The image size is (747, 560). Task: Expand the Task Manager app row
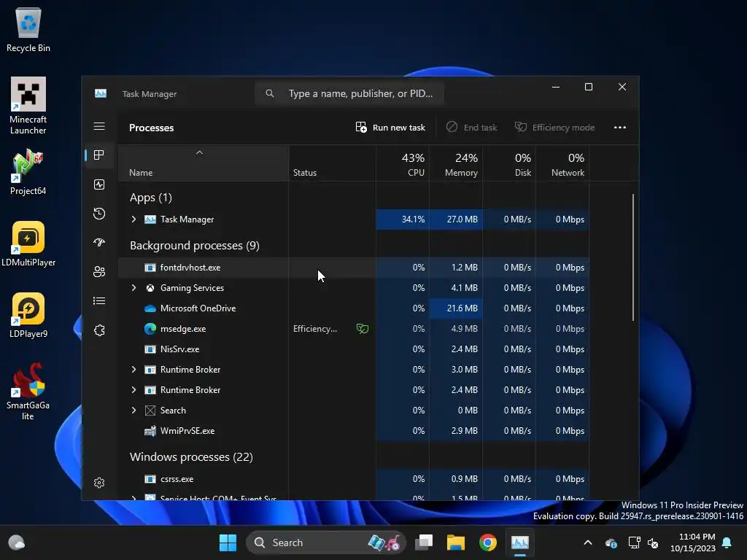(134, 219)
